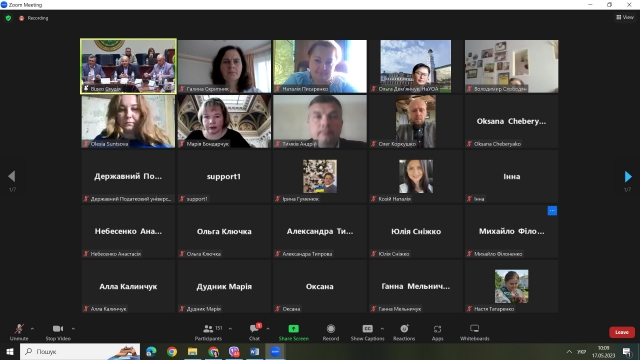This screenshot has width=640, height=360.
Task: Click the second Chrome profile taskbar icon
Action: (213, 351)
